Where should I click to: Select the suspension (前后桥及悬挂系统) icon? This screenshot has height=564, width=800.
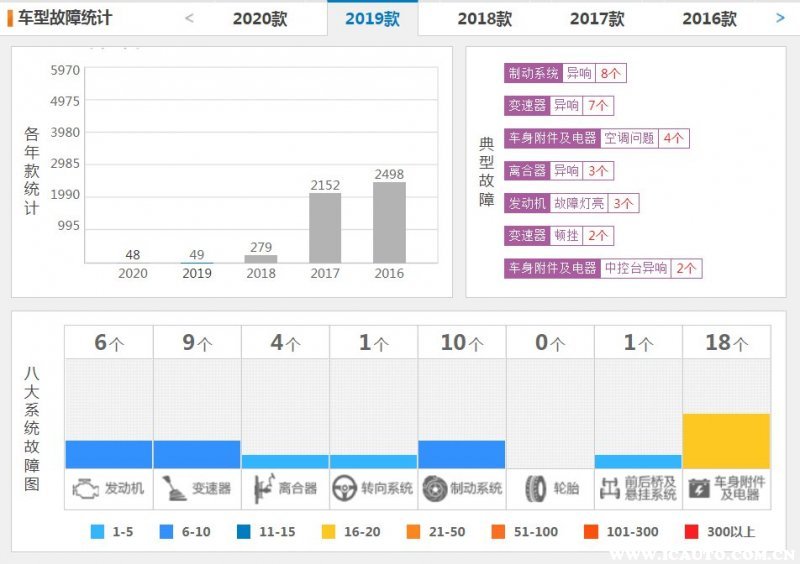click(x=611, y=488)
